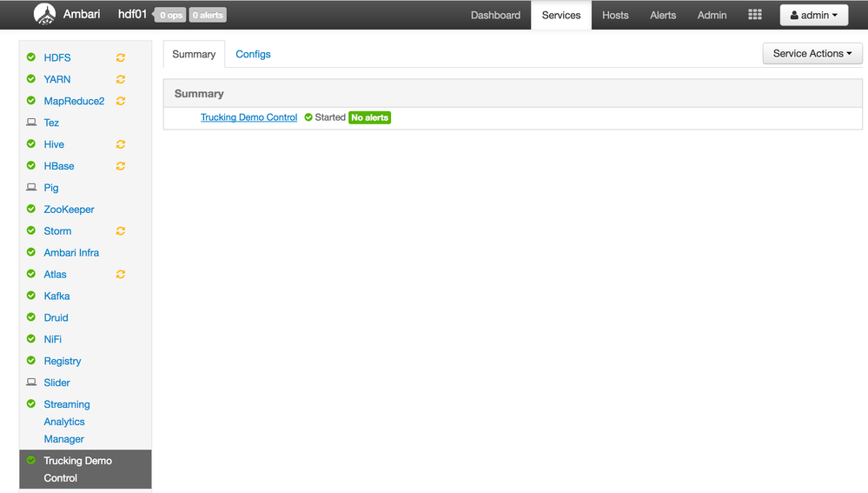Click the green check next to Ambari Infra
The width and height of the screenshot is (868, 493).
[31, 252]
